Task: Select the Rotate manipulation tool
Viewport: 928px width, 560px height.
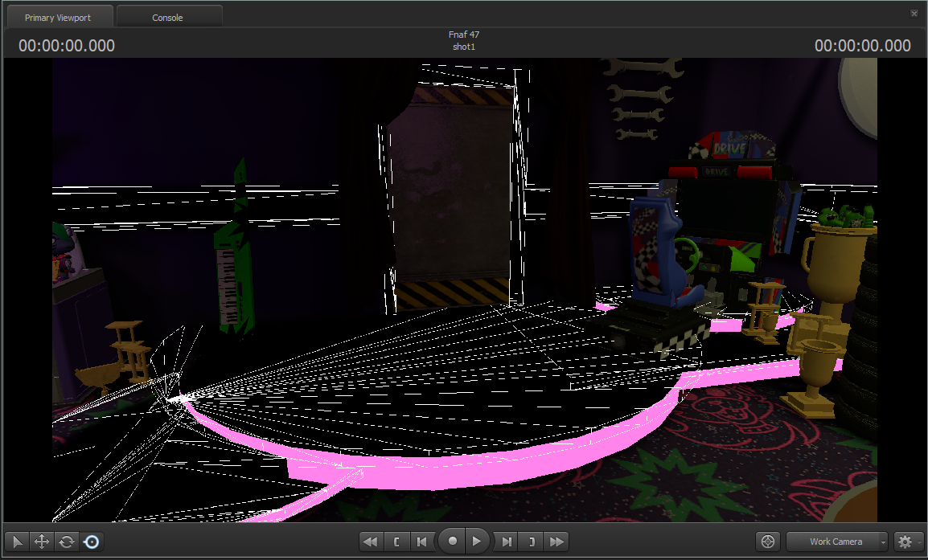Action: tap(66, 542)
